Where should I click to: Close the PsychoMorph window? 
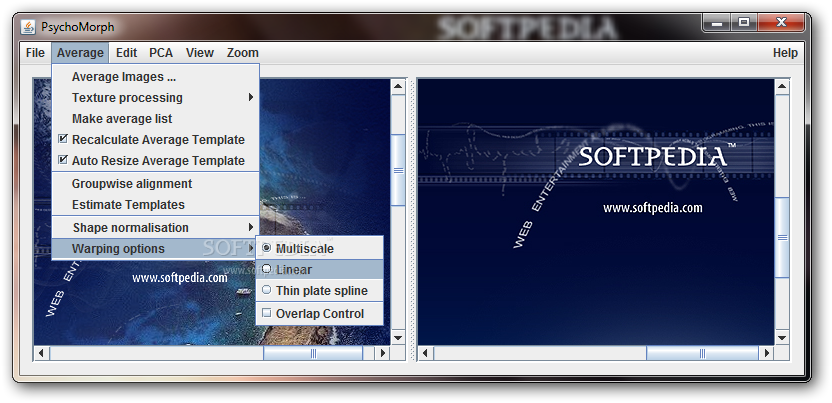point(781,23)
